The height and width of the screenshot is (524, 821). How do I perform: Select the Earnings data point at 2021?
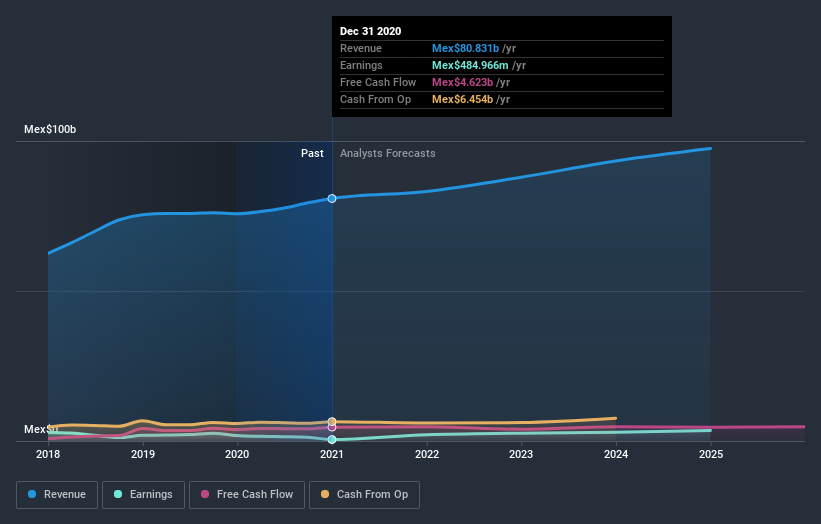pyautogui.click(x=332, y=439)
